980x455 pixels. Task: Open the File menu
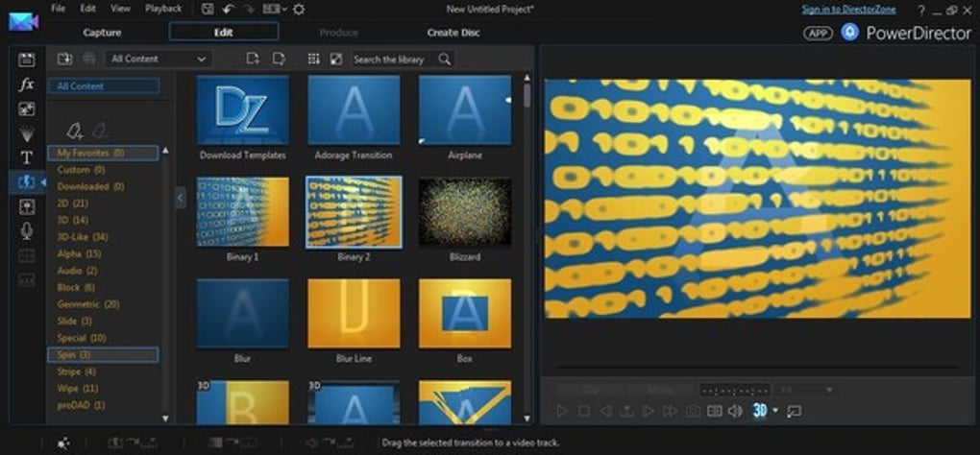click(x=58, y=9)
